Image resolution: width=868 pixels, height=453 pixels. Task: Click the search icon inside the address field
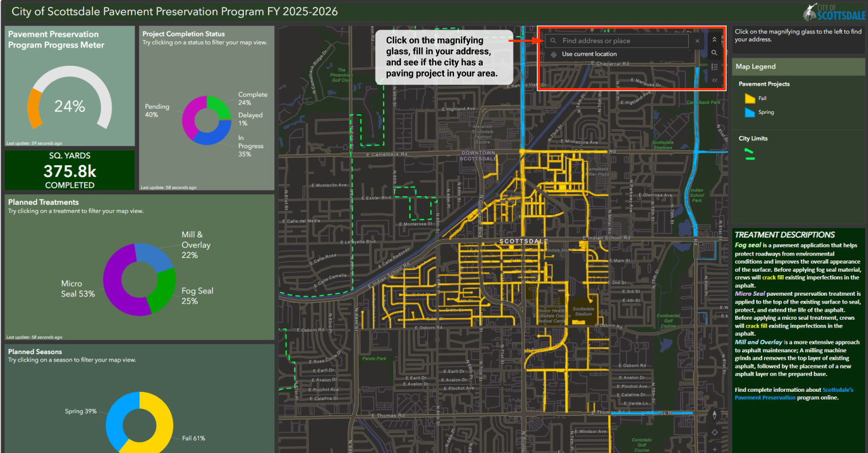tap(553, 41)
